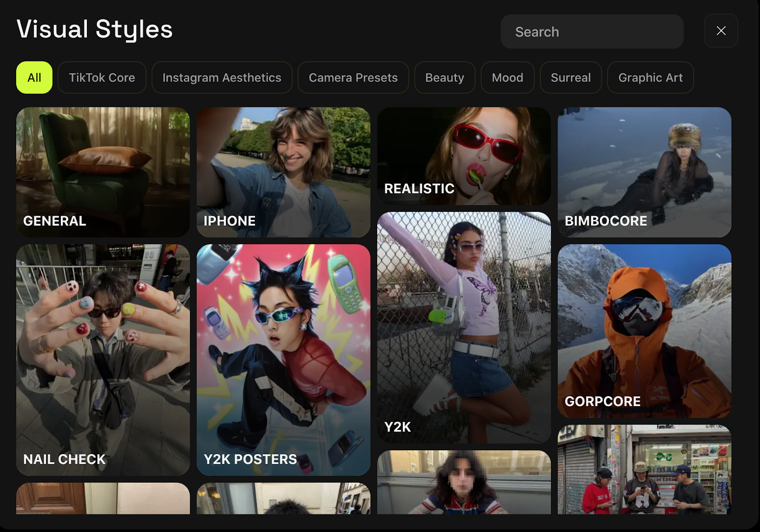This screenshot has width=760, height=532.
Task: Pick the REALISTIC visual style
Action: tap(464, 156)
